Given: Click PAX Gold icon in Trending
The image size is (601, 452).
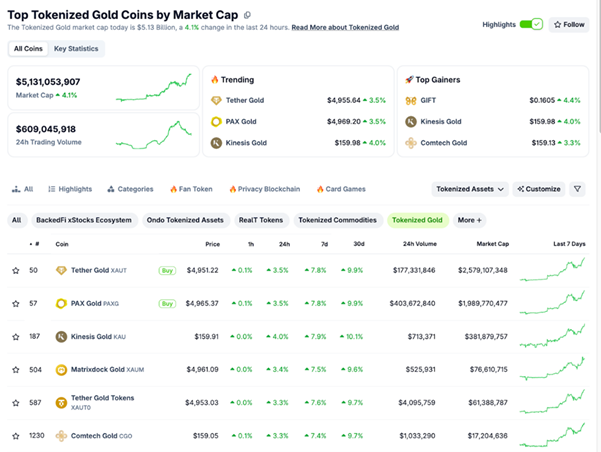Looking at the screenshot, I should point(216,122).
